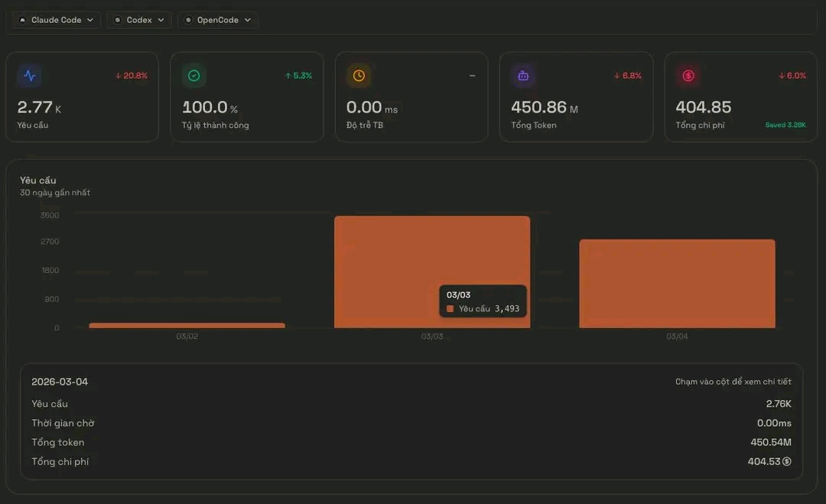Viewport: 826px width, 504px height.
Task: Expand the Claude Code dropdown
Action: (x=90, y=20)
